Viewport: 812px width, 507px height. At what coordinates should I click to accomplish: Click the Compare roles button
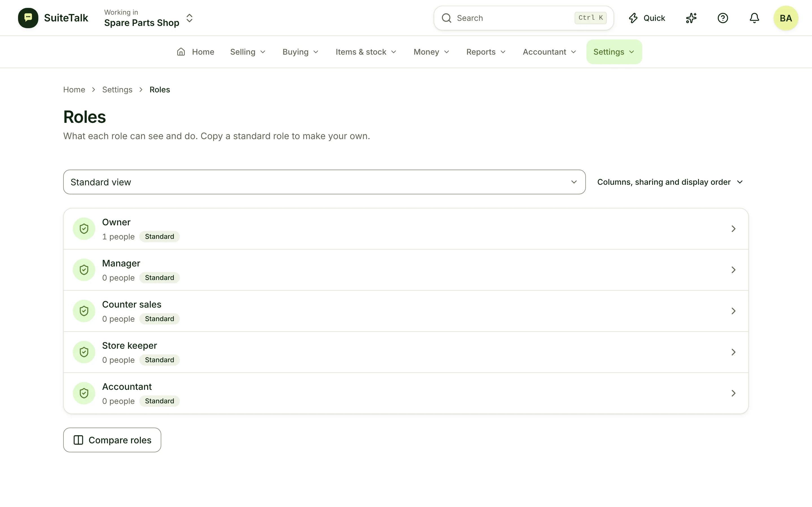(x=112, y=440)
